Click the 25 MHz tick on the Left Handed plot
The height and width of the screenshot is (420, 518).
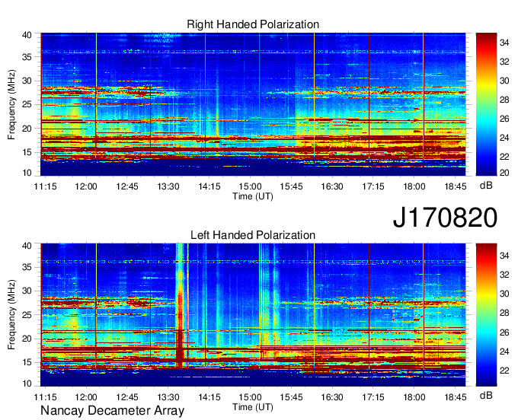(x=27, y=315)
